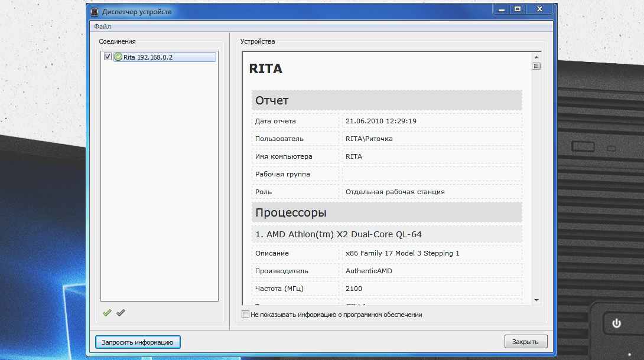Viewport: 644px width, 360px height.
Task: Open the Файл menu
Action: click(102, 27)
